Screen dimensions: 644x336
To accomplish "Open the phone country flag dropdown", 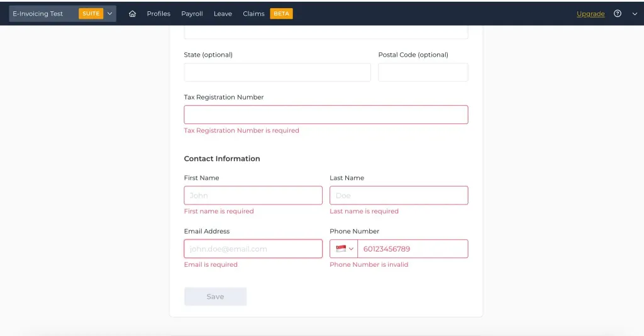I will click(x=344, y=249).
